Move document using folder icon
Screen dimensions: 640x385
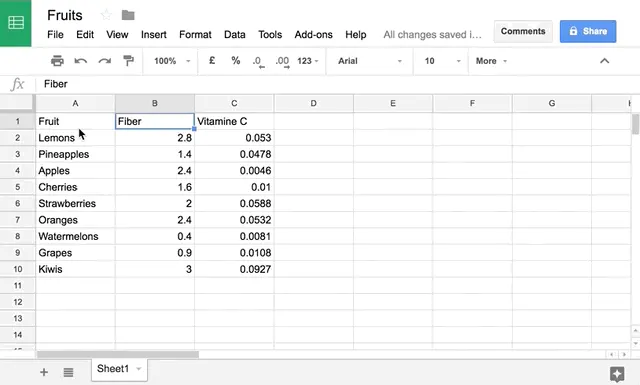tap(128, 15)
